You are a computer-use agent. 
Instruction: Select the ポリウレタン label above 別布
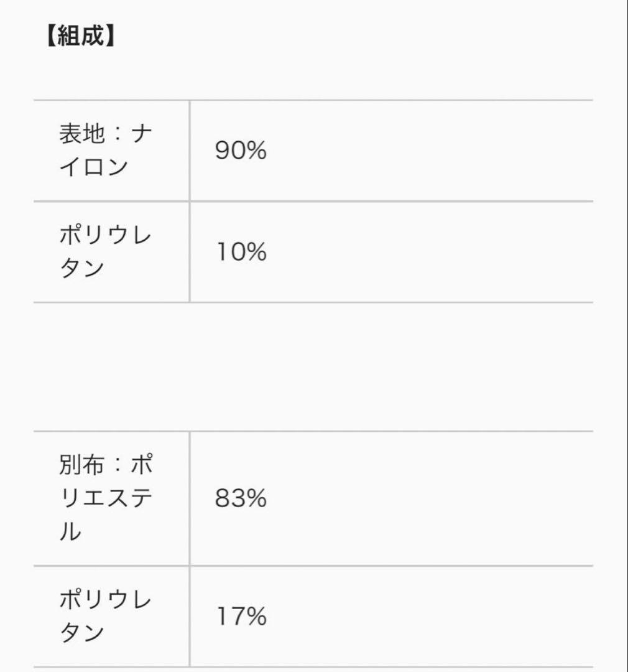106,252
